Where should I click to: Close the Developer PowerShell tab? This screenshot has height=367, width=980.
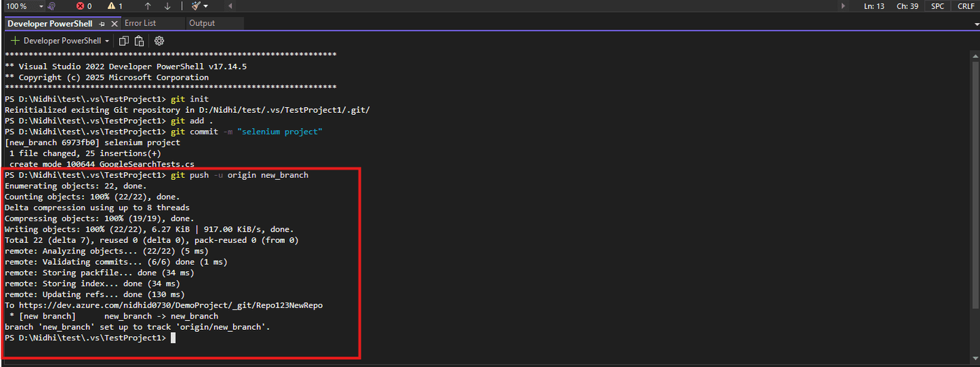114,23
